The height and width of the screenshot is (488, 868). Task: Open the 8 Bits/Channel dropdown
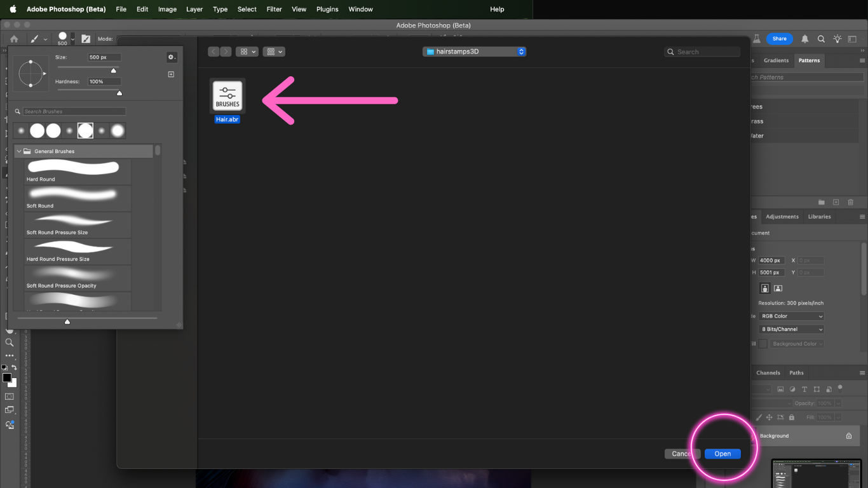[x=792, y=329]
